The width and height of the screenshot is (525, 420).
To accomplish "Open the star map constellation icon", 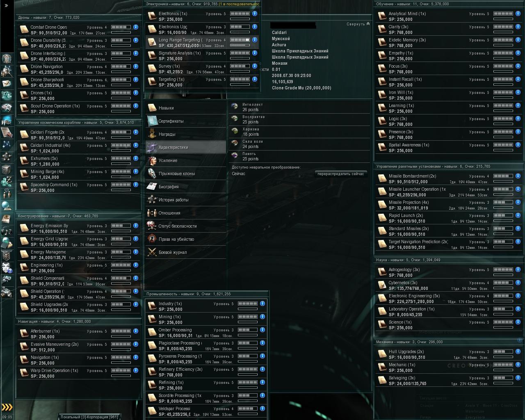I will (7, 144).
